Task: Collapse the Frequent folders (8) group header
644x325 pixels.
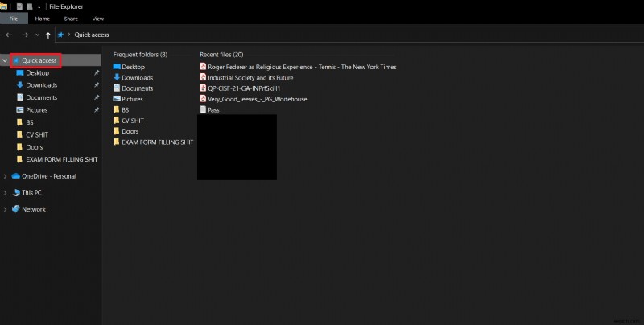Action: click(140, 55)
